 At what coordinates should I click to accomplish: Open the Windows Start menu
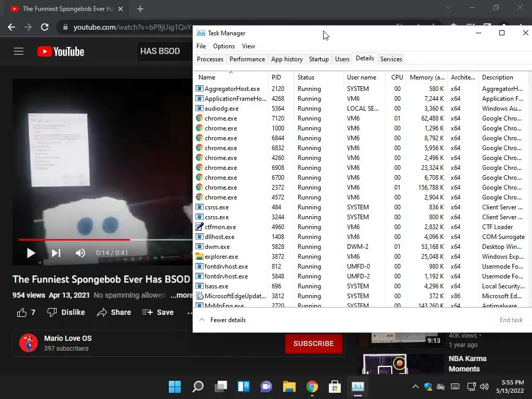(x=175, y=387)
